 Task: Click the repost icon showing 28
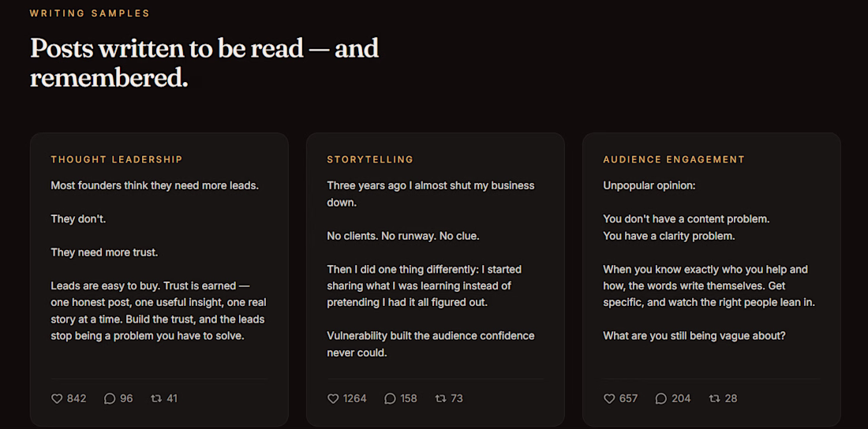pos(715,398)
